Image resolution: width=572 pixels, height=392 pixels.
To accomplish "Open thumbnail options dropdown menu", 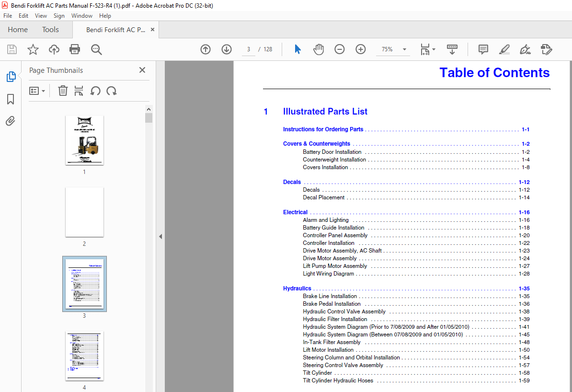I will [37, 91].
